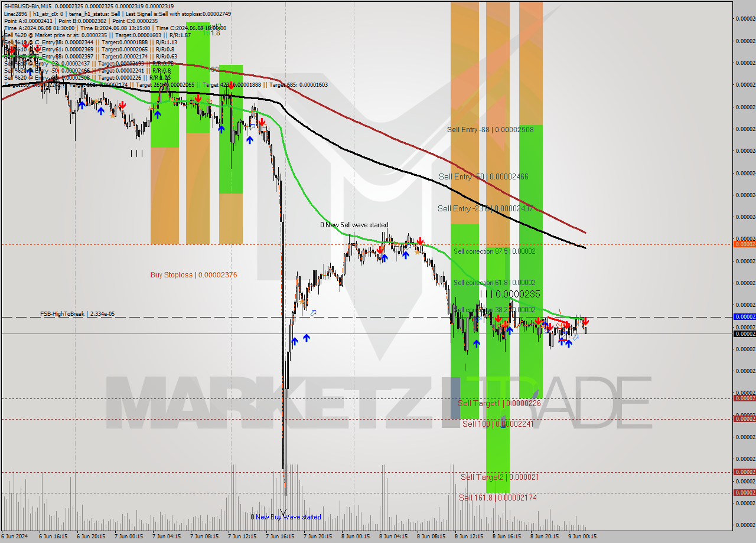Click the '6 Jun 16:15' time label

(54, 537)
